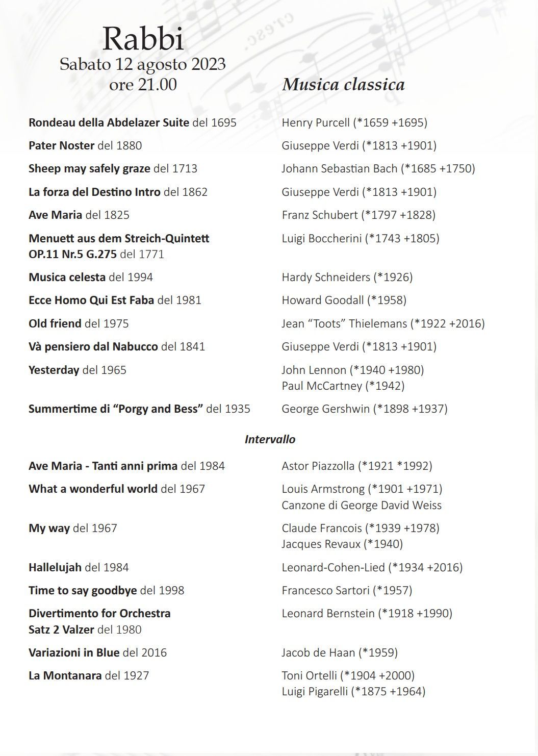
Task: Click 'Hallelujah' piece title
Action: pyautogui.click(x=55, y=567)
